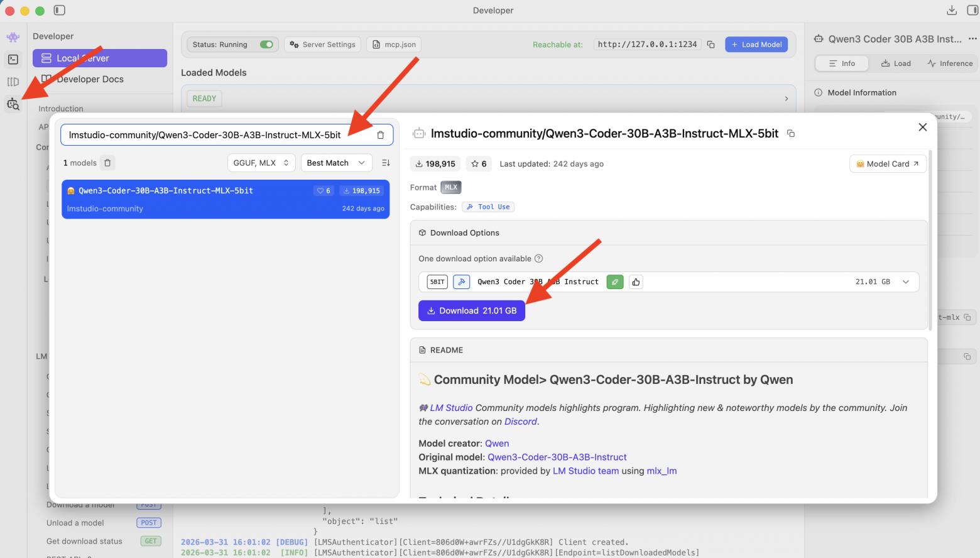The height and width of the screenshot is (558, 980).
Task: Select Qwen3-Coder-30B-A3B-Instruct-MLX-5bit search result
Action: [x=225, y=199]
